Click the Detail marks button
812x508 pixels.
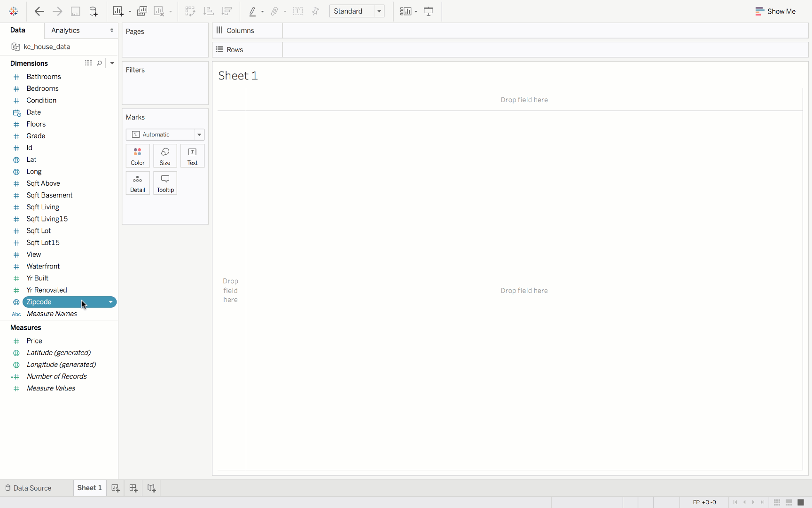pos(138,183)
